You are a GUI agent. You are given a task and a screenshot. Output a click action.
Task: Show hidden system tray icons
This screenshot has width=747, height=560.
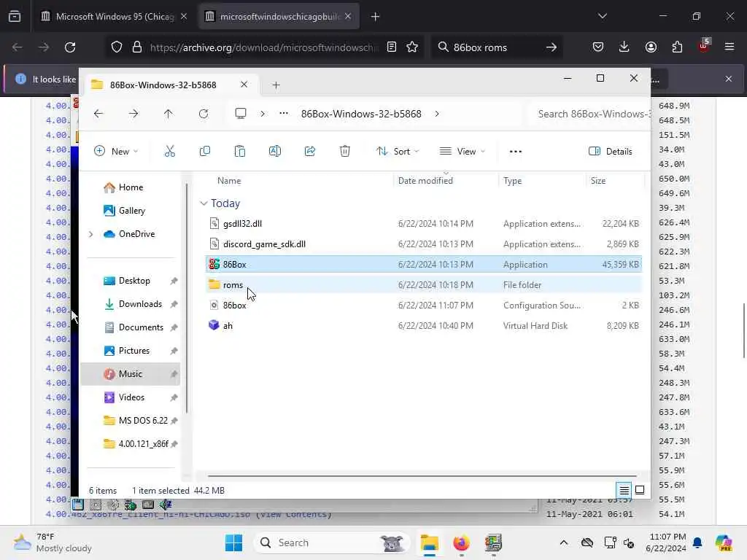tap(564, 542)
